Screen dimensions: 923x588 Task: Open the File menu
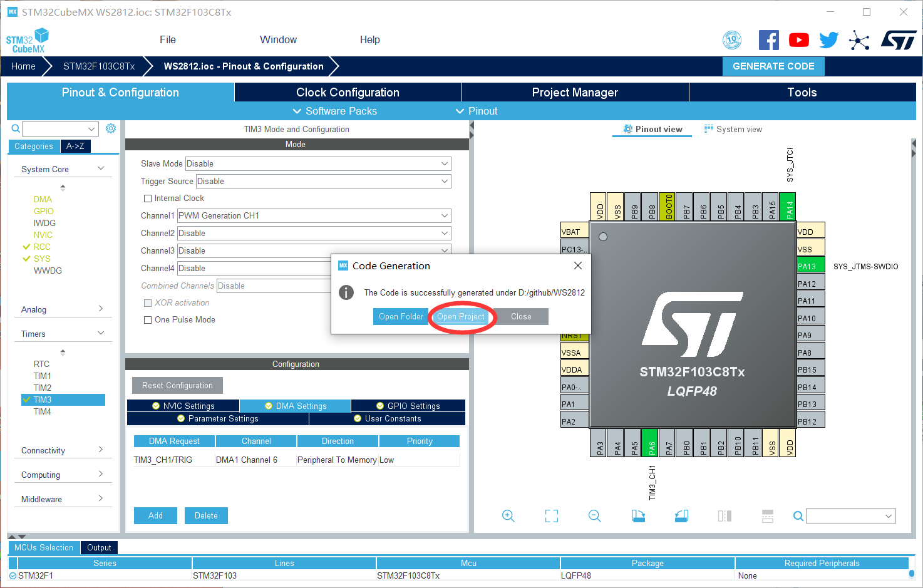[x=168, y=39]
